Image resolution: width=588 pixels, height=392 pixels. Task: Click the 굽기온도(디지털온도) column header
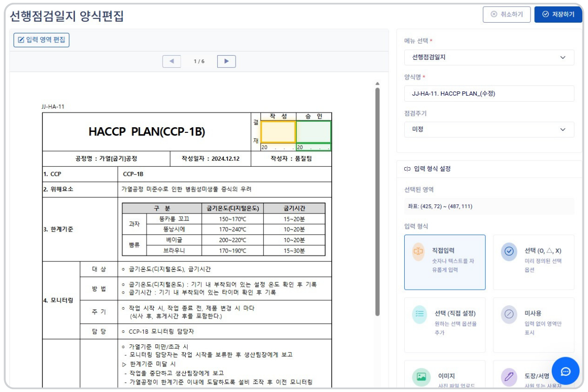pyautogui.click(x=233, y=208)
